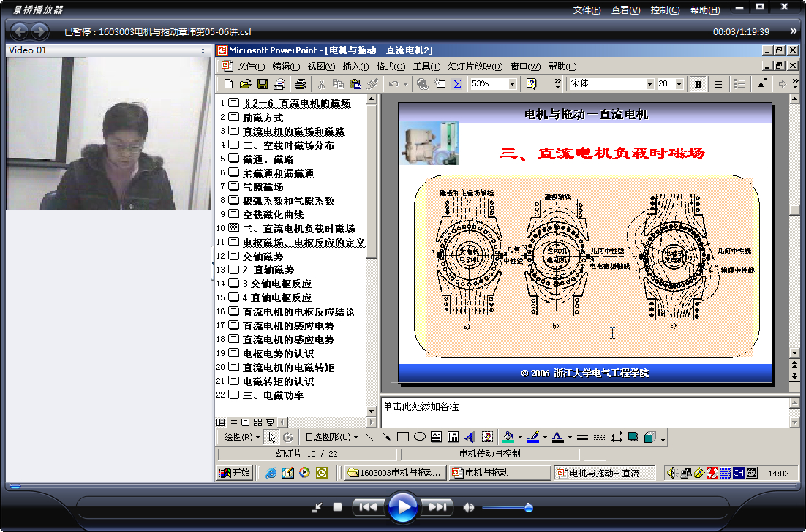Click the Save floppy disk icon
The height and width of the screenshot is (532, 806).
(262, 84)
